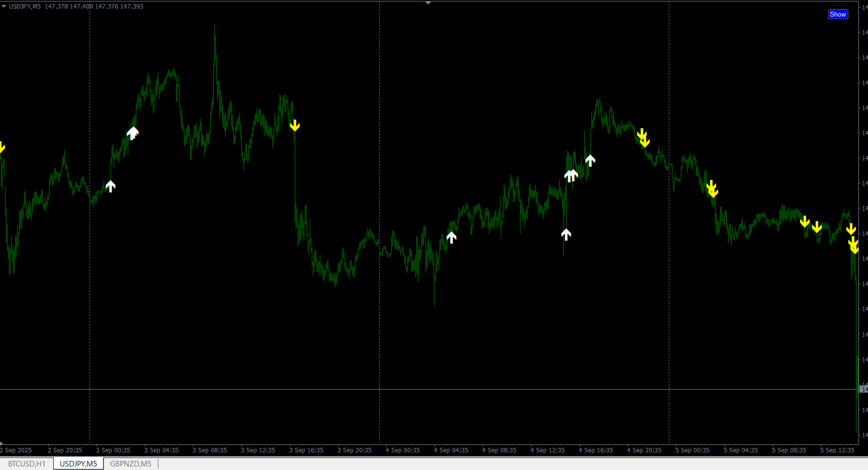Click the 4 Sep 04:35 time label
The image size is (868, 470).
[451, 450]
